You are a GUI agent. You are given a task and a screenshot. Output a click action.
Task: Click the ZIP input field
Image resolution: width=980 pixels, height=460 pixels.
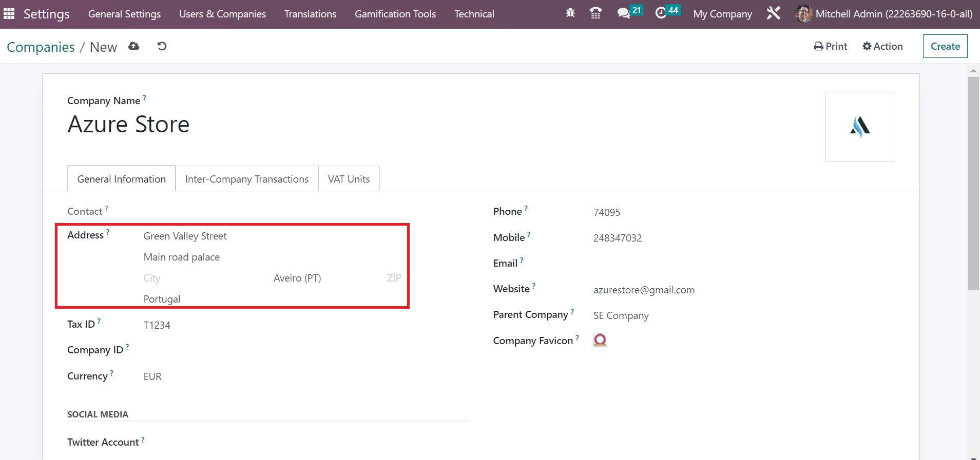click(x=394, y=278)
